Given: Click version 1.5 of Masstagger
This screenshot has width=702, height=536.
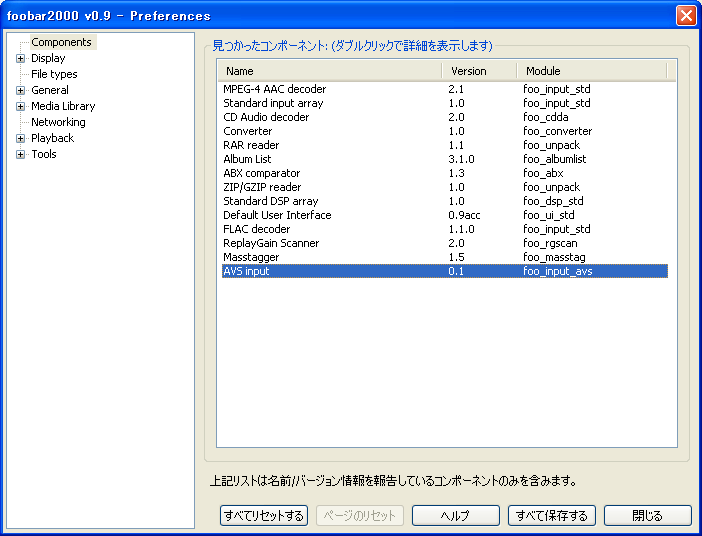Looking at the screenshot, I should click(456, 257).
